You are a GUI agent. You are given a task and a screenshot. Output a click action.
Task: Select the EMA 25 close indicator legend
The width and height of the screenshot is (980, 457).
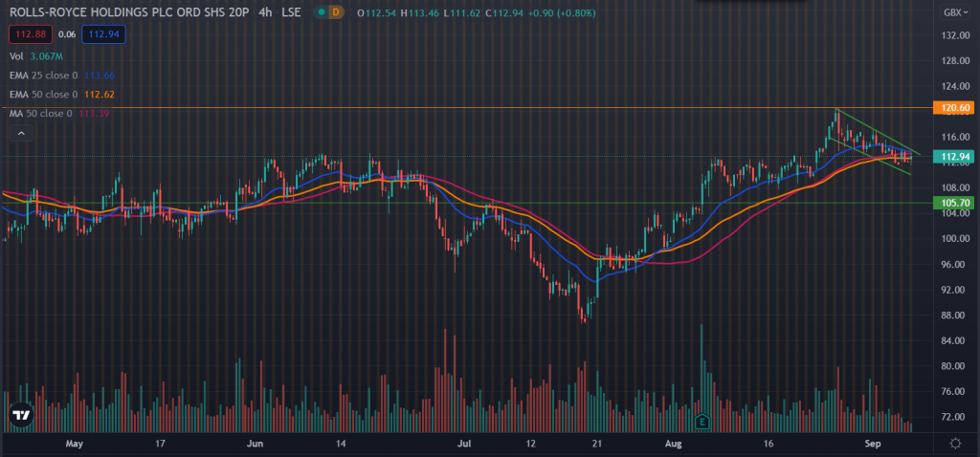(62, 76)
